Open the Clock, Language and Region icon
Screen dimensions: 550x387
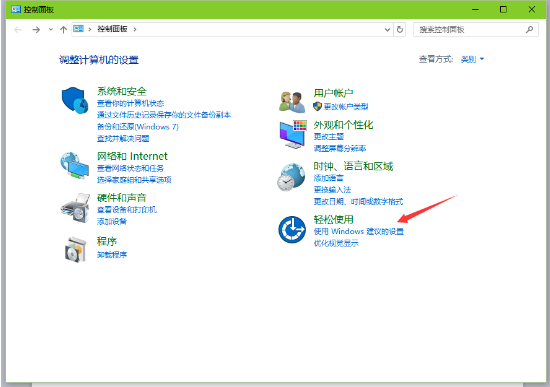[291, 177]
